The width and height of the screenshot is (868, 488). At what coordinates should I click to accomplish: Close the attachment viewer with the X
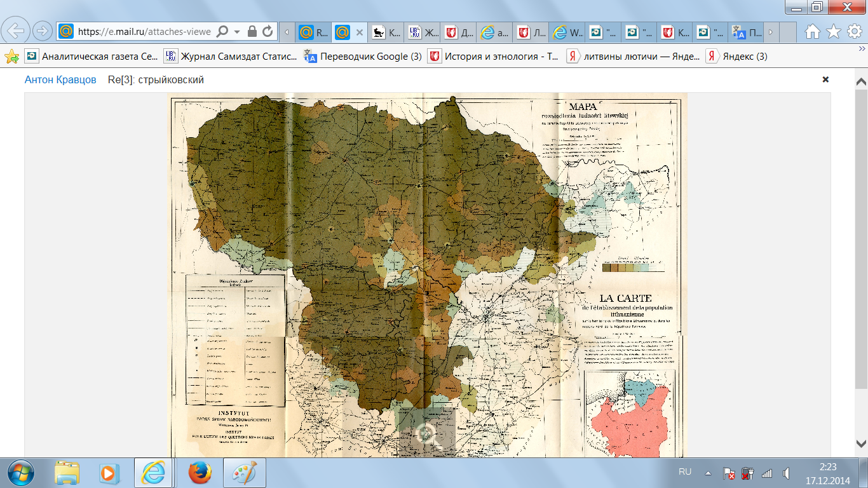click(825, 79)
